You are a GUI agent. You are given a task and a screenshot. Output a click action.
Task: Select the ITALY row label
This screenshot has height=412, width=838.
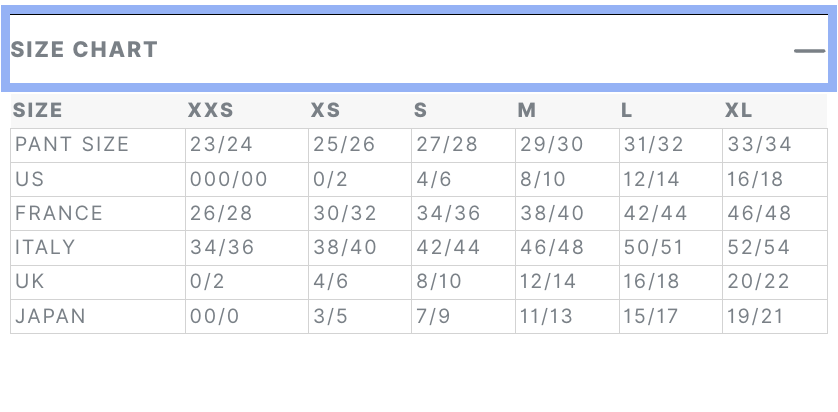tap(45, 247)
